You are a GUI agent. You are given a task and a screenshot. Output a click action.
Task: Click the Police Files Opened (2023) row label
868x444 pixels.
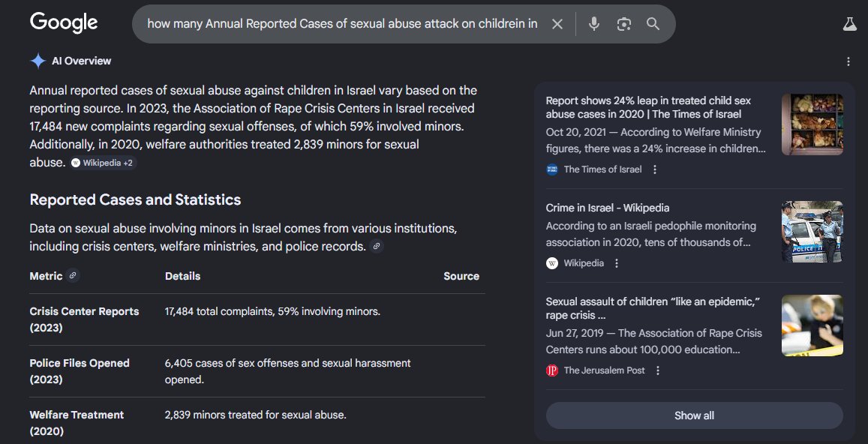point(80,371)
